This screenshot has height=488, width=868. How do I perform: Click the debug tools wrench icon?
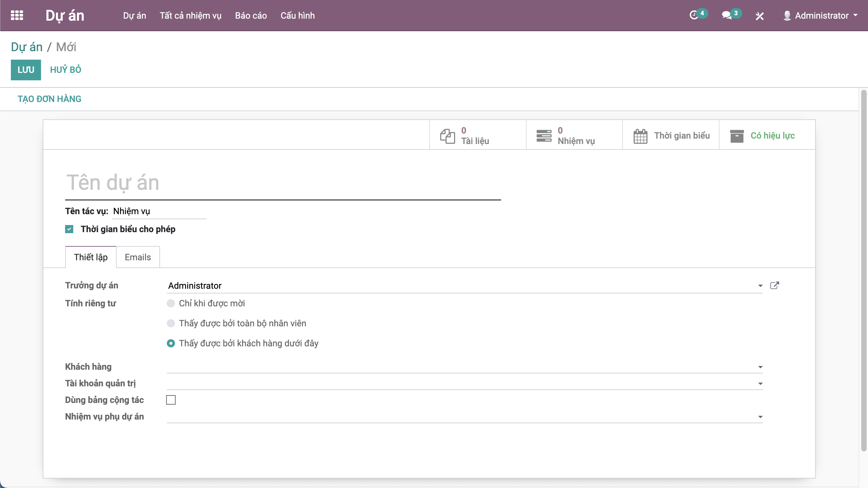pos(759,16)
